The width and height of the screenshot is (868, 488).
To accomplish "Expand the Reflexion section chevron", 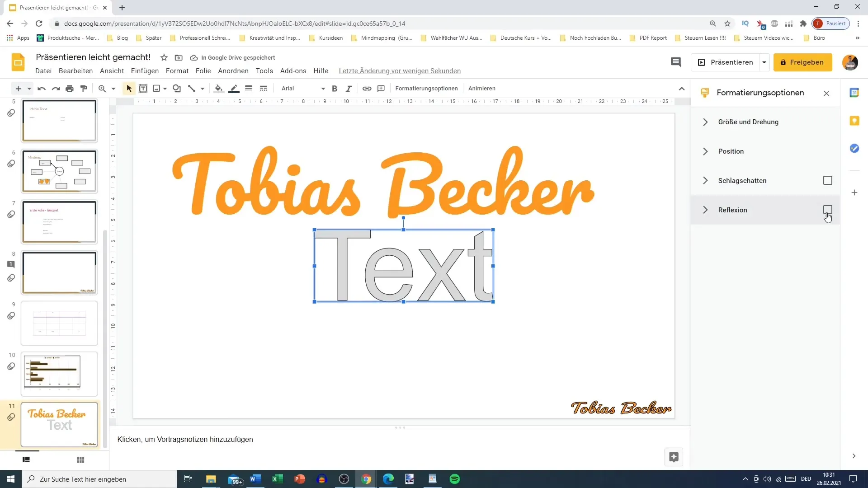I will (705, 210).
